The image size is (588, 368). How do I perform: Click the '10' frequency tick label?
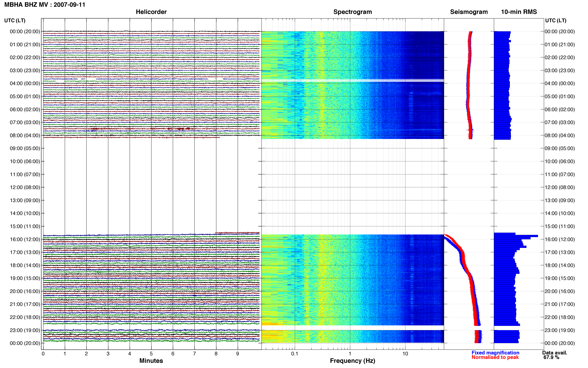pos(405,354)
